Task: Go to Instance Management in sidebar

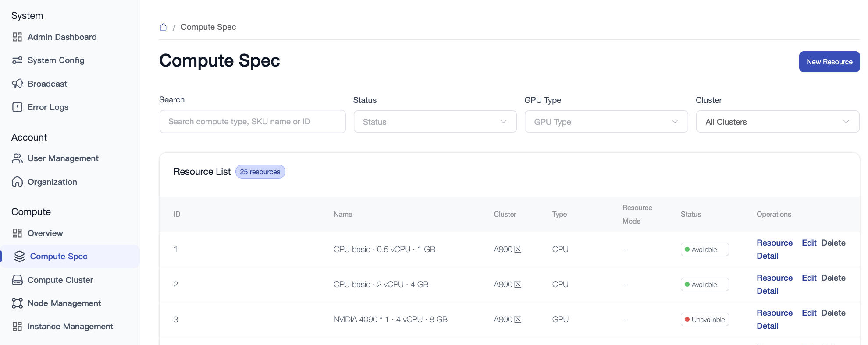Action: [70, 327]
